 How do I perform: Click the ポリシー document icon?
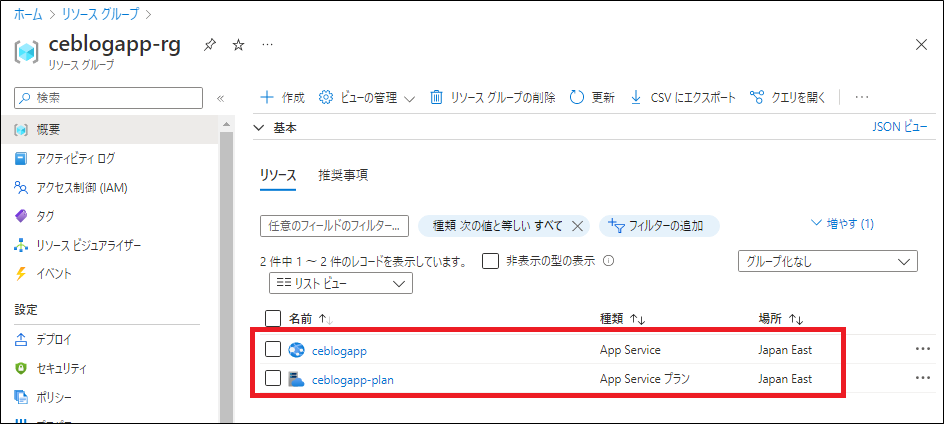point(21,398)
